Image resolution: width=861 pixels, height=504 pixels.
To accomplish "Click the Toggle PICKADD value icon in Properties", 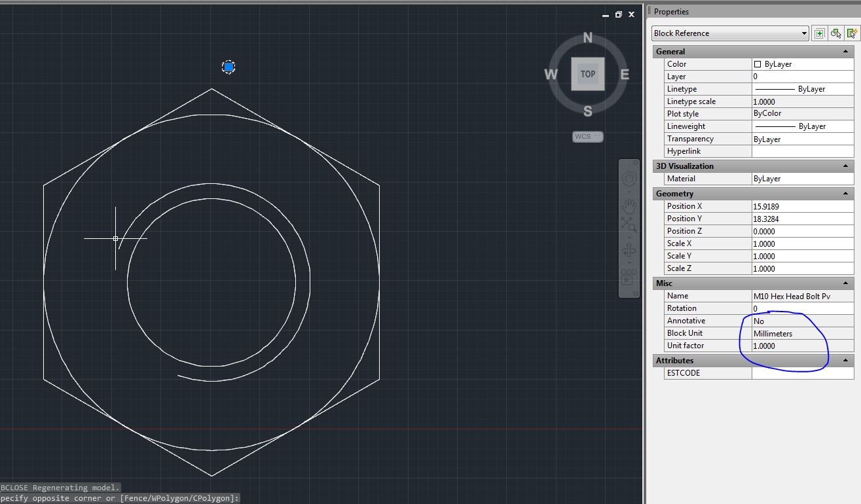I will coord(818,33).
